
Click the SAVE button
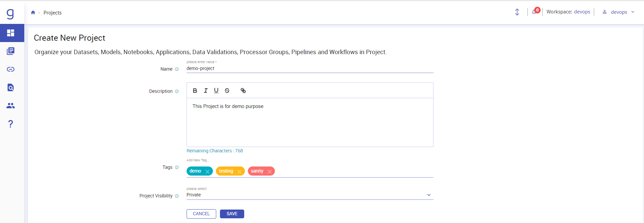tap(232, 214)
